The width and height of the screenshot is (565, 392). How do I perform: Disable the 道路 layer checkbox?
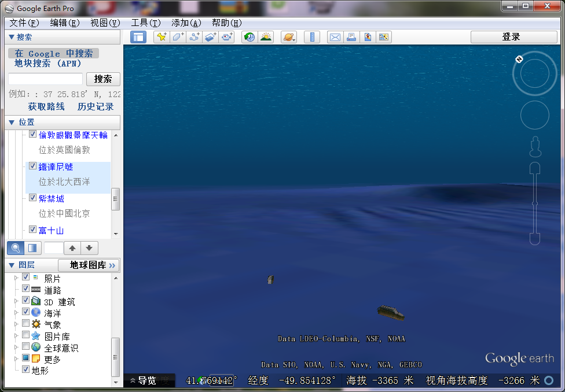click(x=25, y=289)
